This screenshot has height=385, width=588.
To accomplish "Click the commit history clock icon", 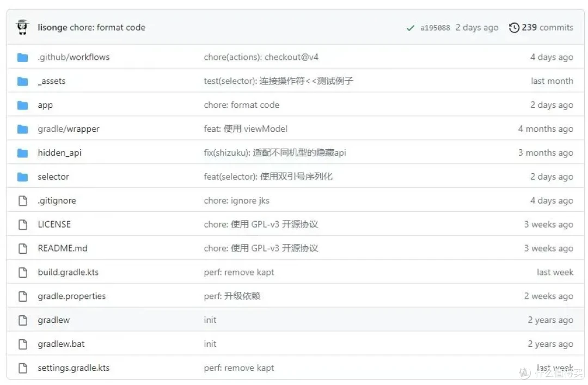I will pyautogui.click(x=514, y=27).
